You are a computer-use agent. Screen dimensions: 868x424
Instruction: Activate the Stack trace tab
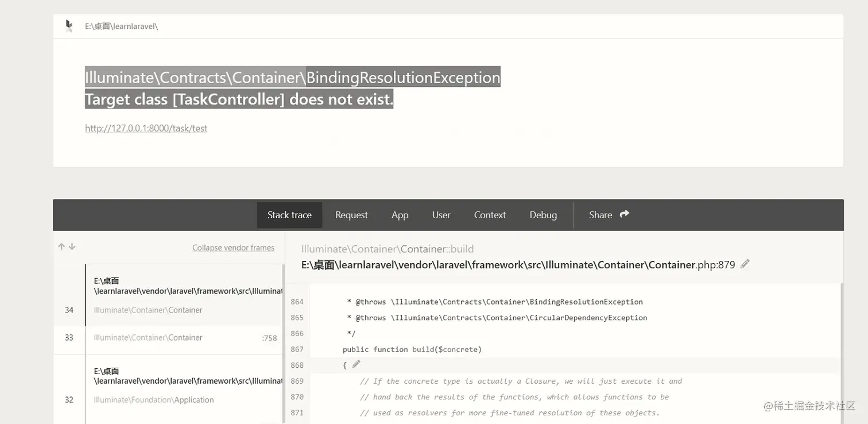(x=289, y=214)
